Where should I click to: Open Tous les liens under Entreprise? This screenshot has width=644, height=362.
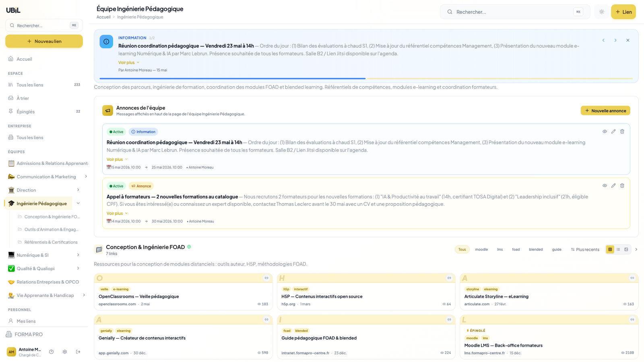(x=44, y=138)
